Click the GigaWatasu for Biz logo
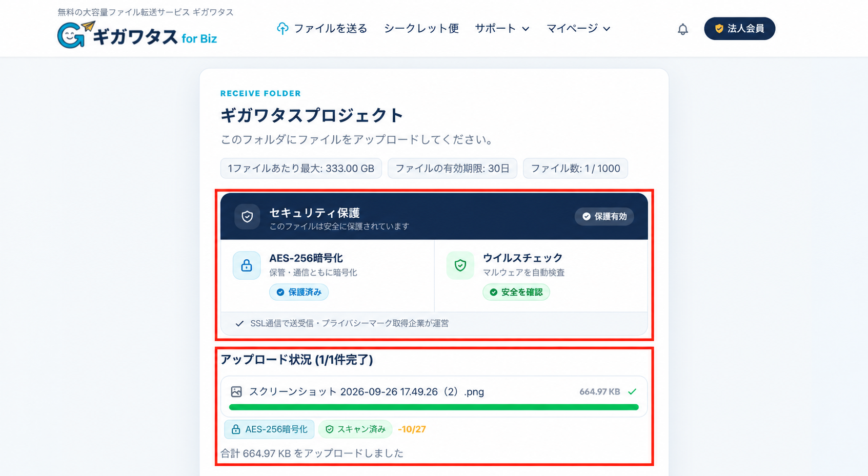The height and width of the screenshot is (476, 868). (x=137, y=35)
